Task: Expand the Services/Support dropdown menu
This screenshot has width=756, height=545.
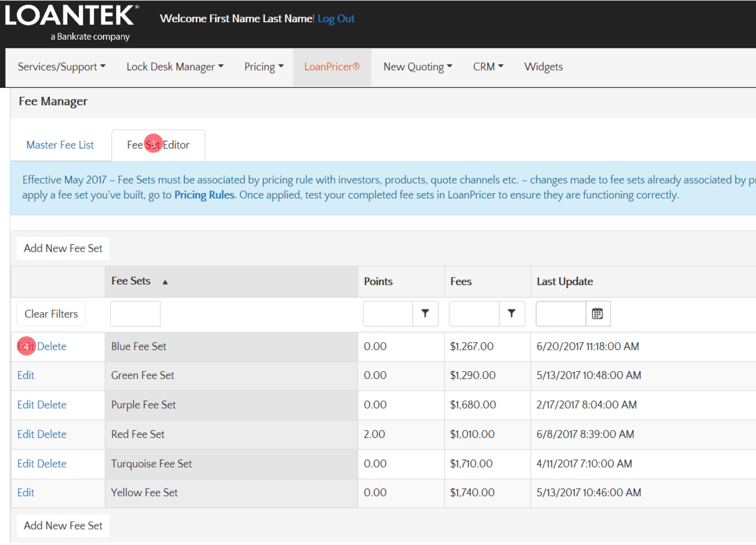Action: click(x=62, y=67)
